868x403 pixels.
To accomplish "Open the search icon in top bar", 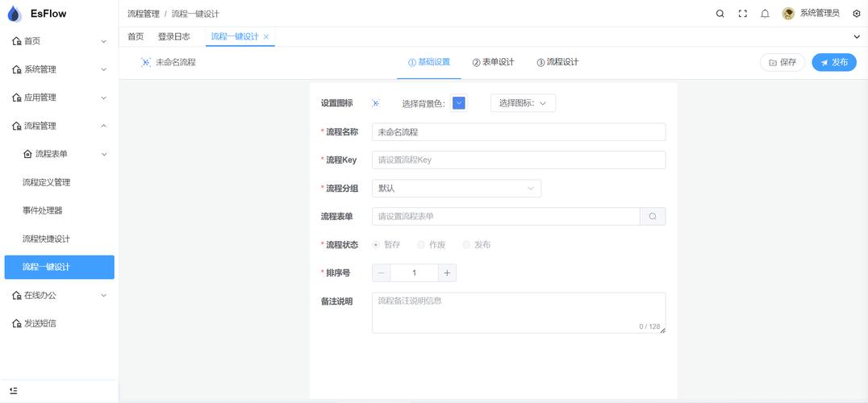I will [x=720, y=14].
